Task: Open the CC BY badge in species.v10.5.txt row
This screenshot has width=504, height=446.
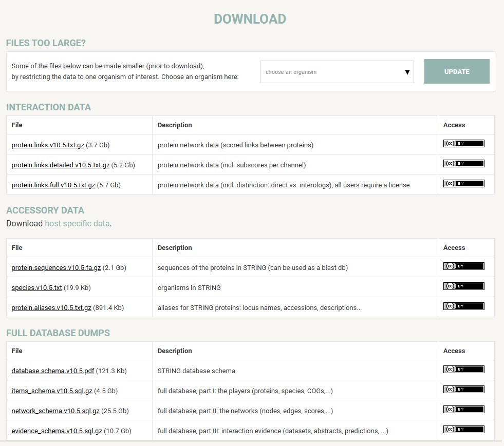Action: coord(463,286)
